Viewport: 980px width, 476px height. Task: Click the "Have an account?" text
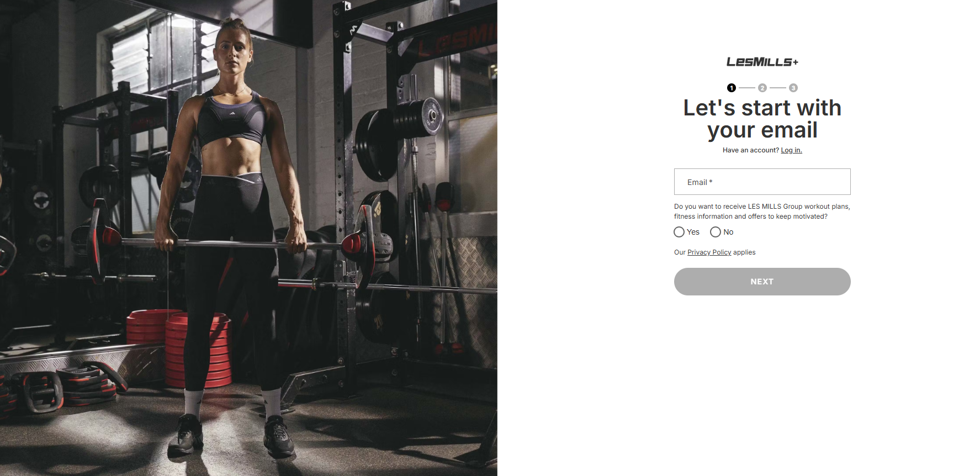(x=751, y=150)
